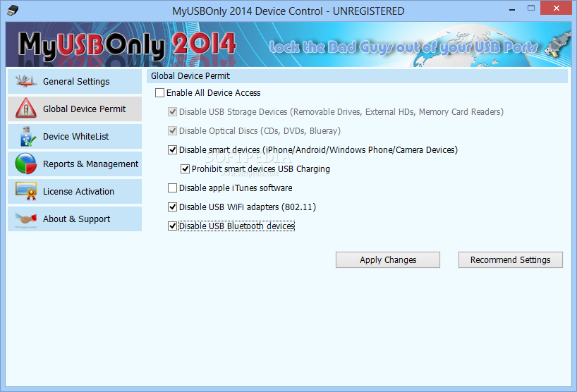Screen dimensions: 577x392
Task: Click the warning triangle Global Device Permit icon
Action: 26,109
